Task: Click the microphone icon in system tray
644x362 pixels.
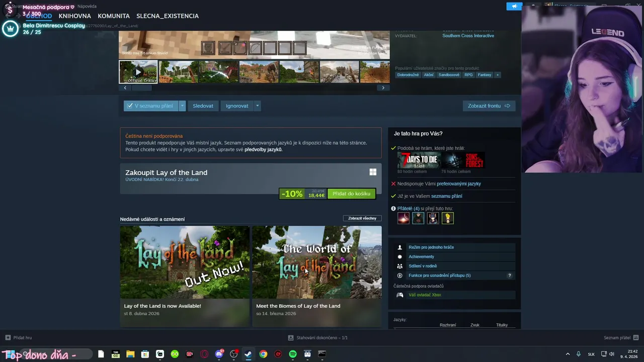Action: click(579, 354)
